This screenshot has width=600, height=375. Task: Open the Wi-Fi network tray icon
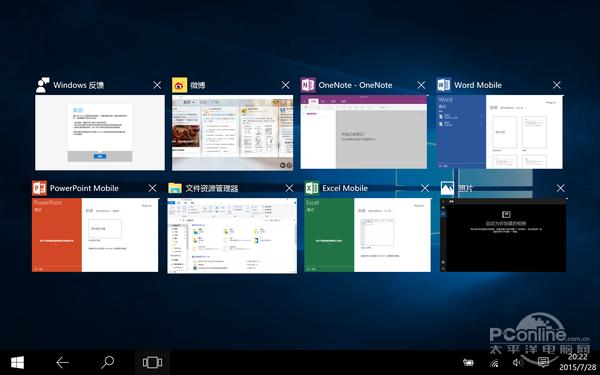coord(494,363)
